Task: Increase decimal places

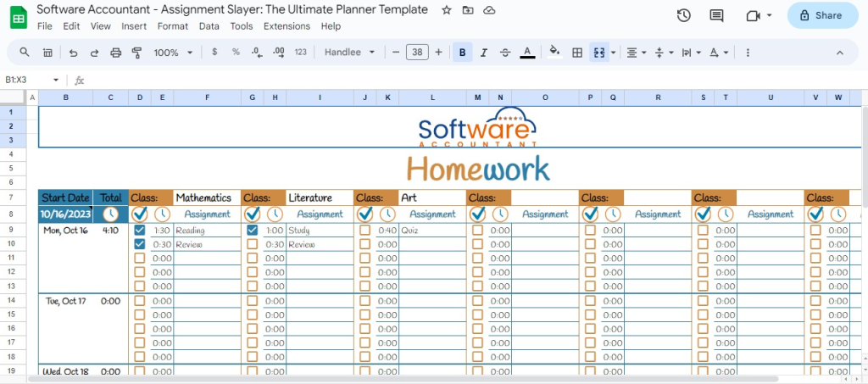Action: coord(279,52)
